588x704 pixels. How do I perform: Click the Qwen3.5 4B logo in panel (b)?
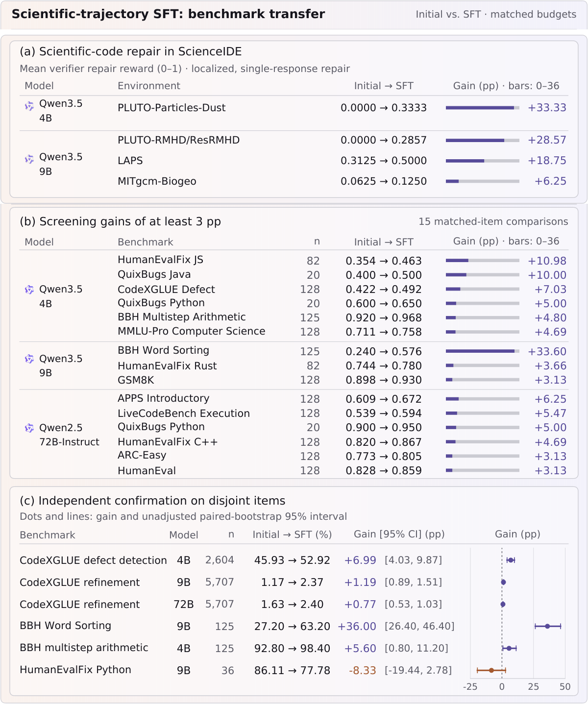click(x=29, y=290)
